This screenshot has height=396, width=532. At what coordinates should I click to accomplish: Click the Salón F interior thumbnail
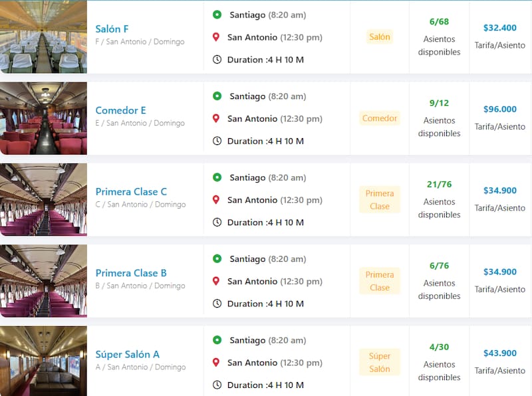43,37
